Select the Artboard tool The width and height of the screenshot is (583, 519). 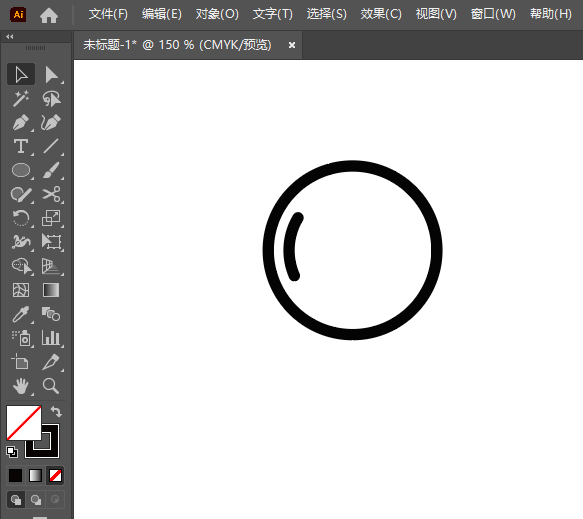pos(21,362)
